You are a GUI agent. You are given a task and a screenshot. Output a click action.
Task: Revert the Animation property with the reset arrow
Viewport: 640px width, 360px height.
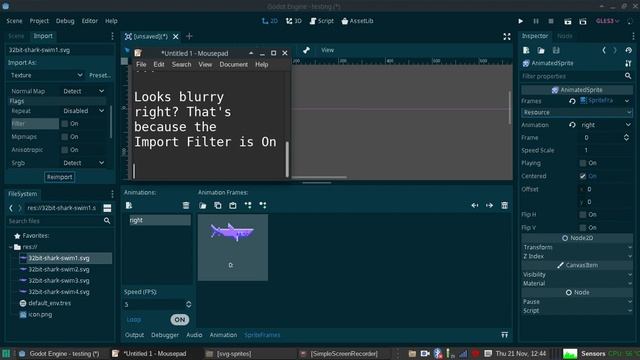pos(572,125)
